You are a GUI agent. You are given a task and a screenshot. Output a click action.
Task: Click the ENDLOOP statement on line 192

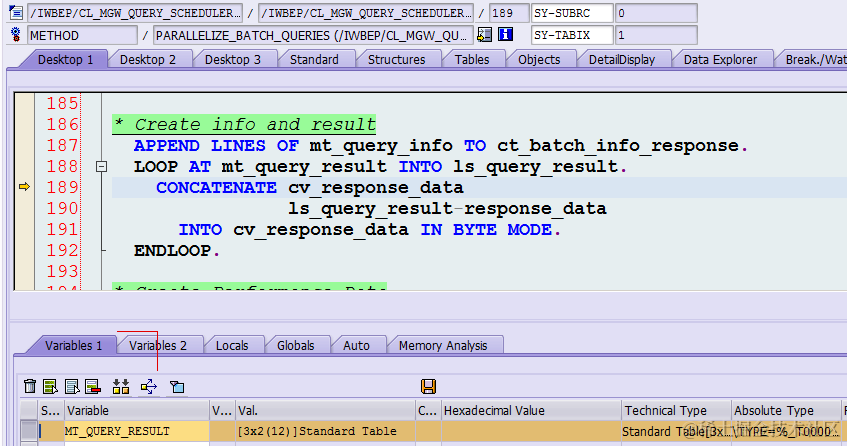[x=177, y=251]
